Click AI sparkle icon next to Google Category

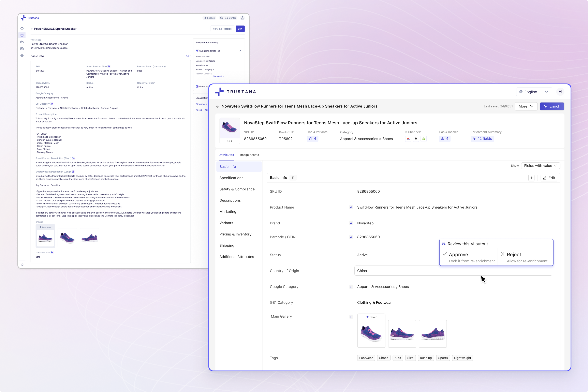coord(351,287)
